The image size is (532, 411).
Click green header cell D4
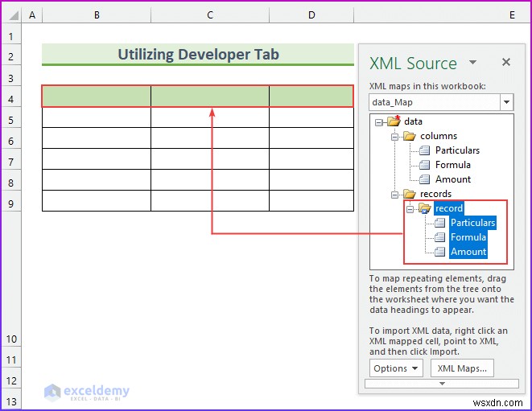pyautogui.click(x=311, y=97)
